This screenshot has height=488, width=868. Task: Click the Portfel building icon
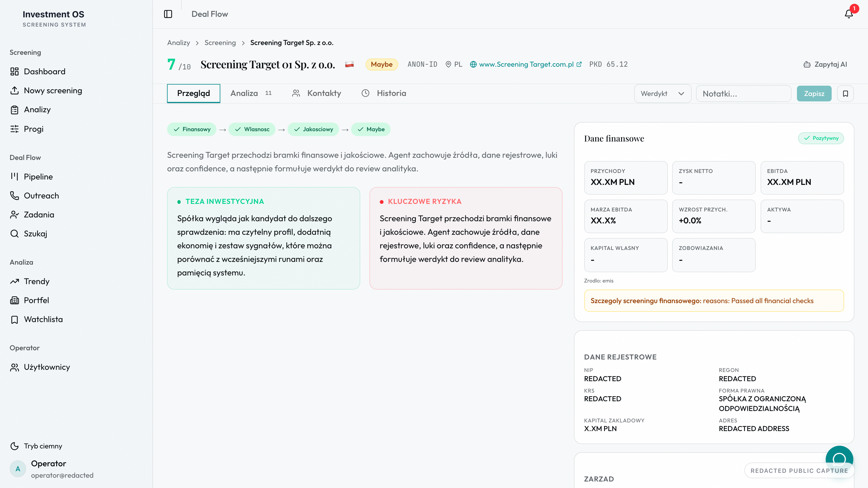click(x=14, y=300)
